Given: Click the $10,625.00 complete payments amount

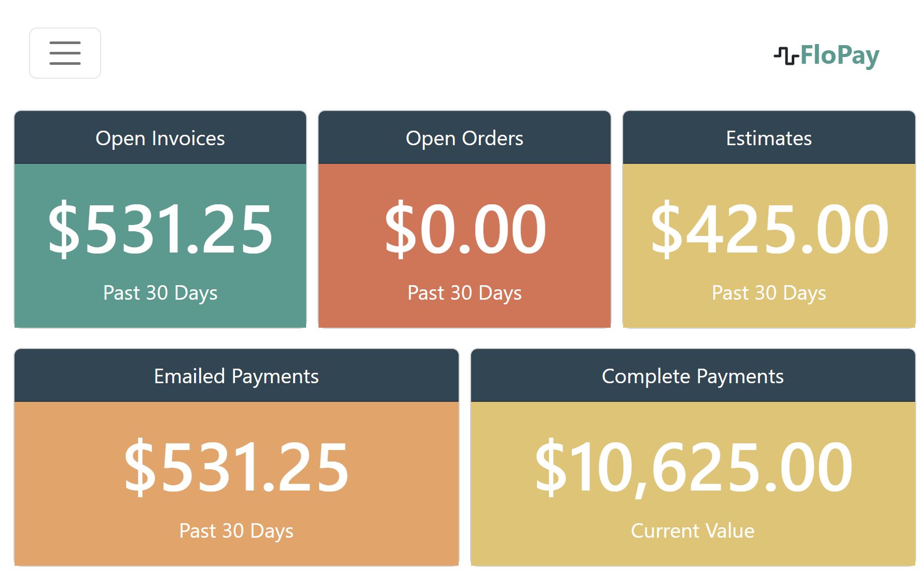Looking at the screenshot, I should 694,467.
